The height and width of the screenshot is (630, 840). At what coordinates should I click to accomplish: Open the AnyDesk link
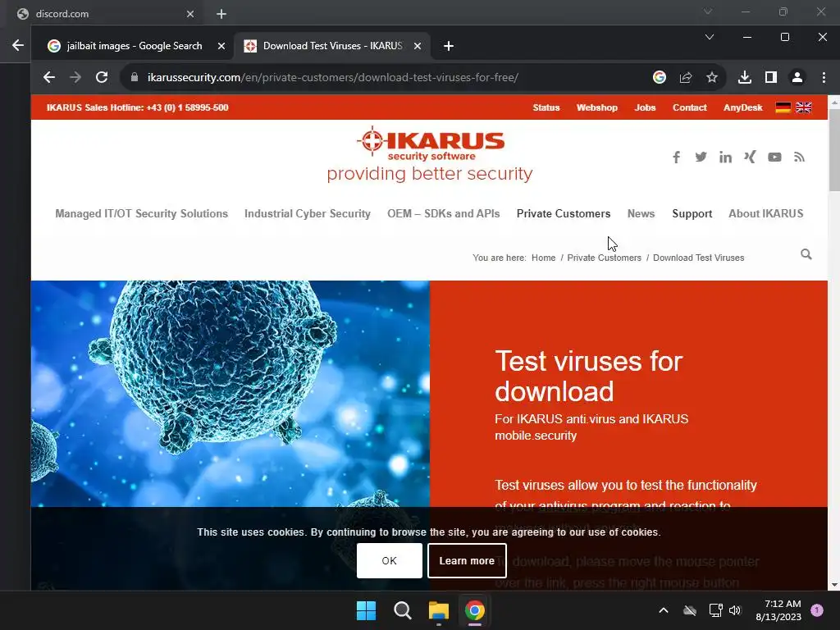click(742, 107)
